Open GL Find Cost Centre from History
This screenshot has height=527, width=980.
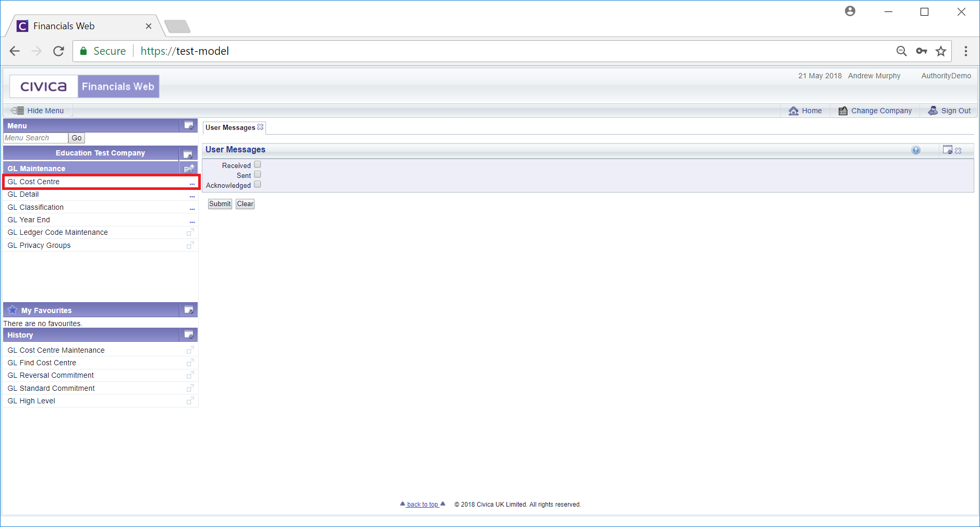pyautogui.click(x=42, y=363)
